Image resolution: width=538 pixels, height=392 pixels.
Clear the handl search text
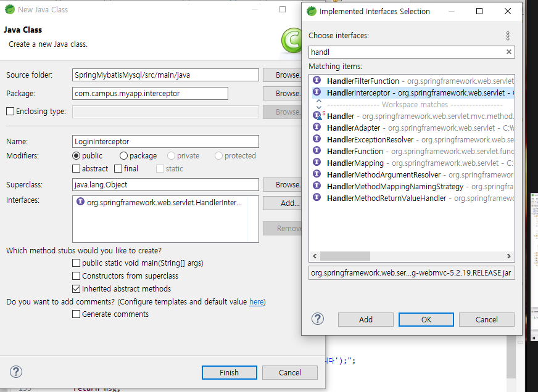click(x=509, y=52)
